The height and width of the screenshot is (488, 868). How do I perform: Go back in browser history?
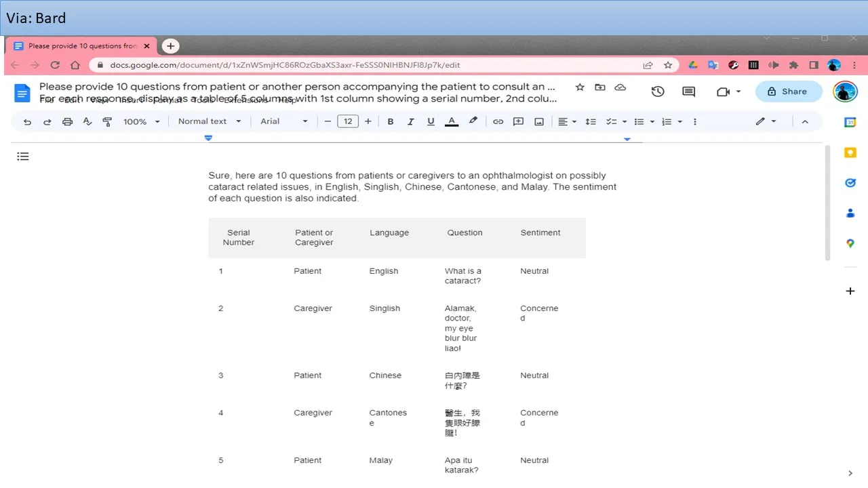[15, 65]
